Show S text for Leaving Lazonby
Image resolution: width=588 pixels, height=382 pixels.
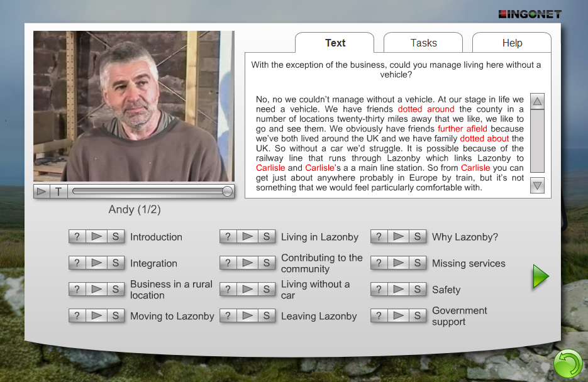pyautogui.click(x=267, y=315)
